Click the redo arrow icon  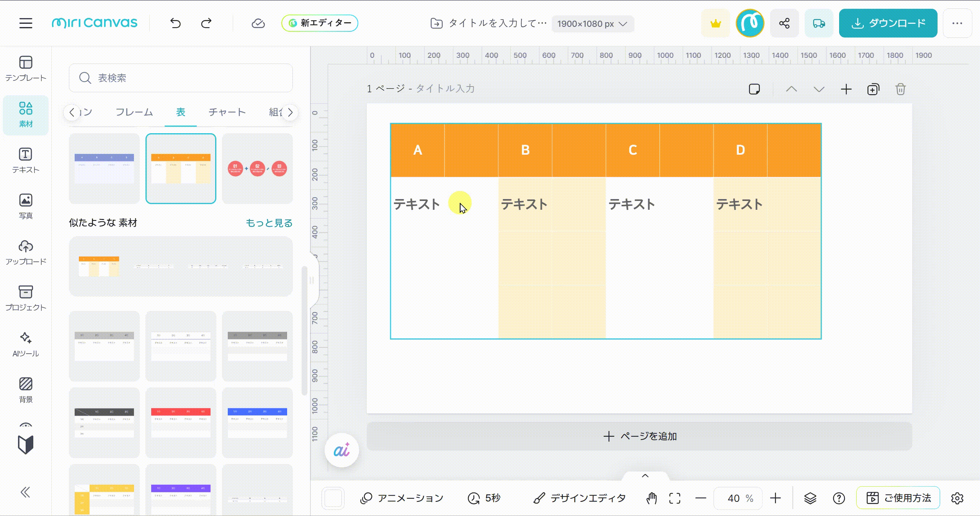click(206, 23)
